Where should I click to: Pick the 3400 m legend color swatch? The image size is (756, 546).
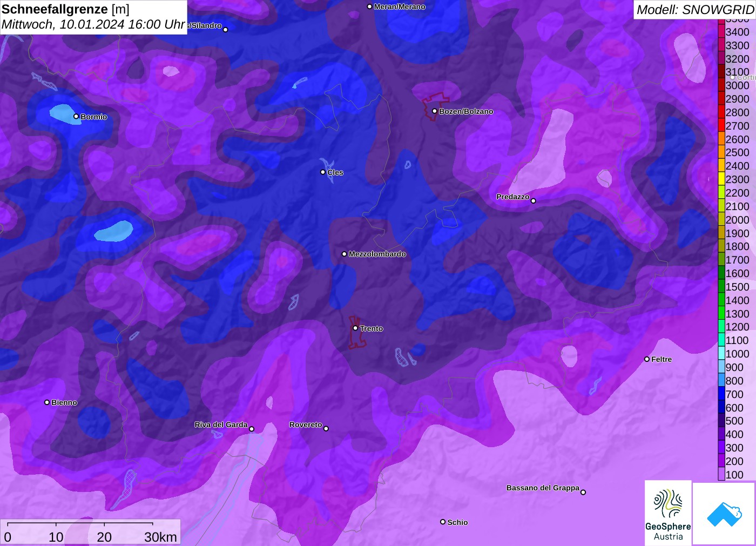(721, 32)
